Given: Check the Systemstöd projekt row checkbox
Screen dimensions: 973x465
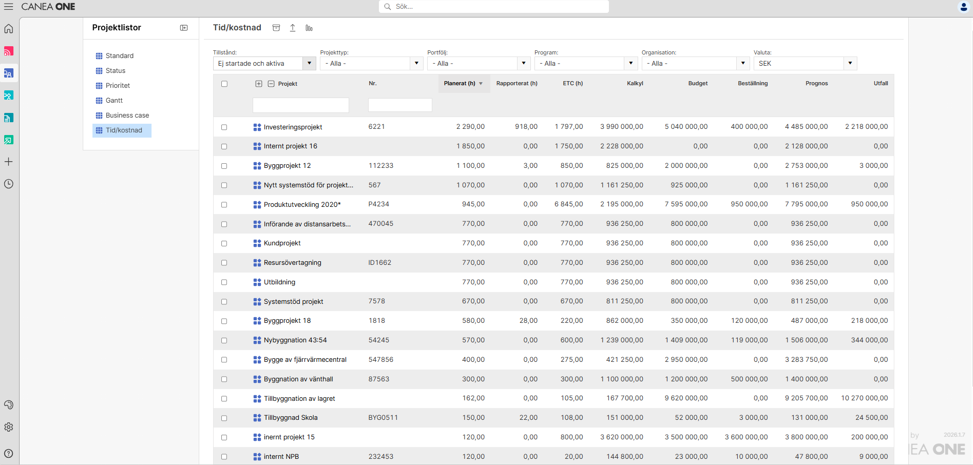Looking at the screenshot, I should [x=224, y=302].
